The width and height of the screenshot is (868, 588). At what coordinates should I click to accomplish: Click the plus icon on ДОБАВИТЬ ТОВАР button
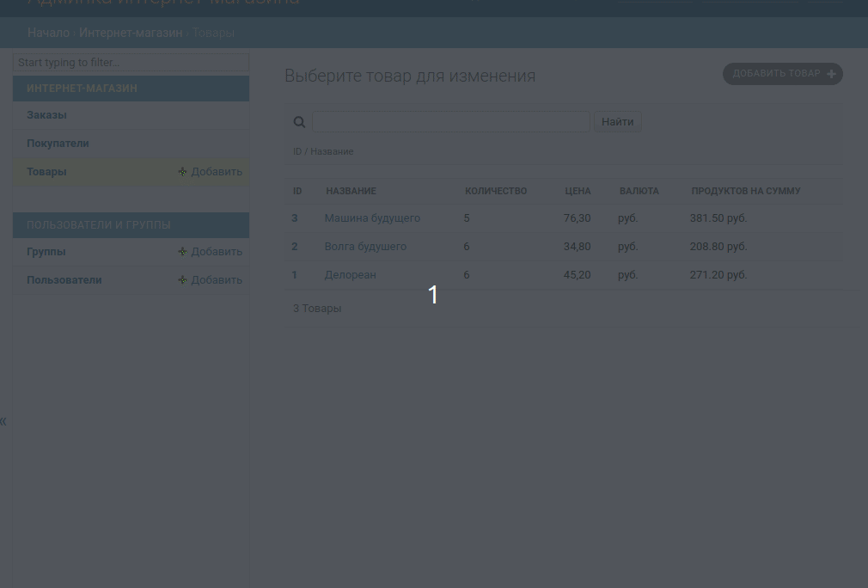pyautogui.click(x=830, y=74)
